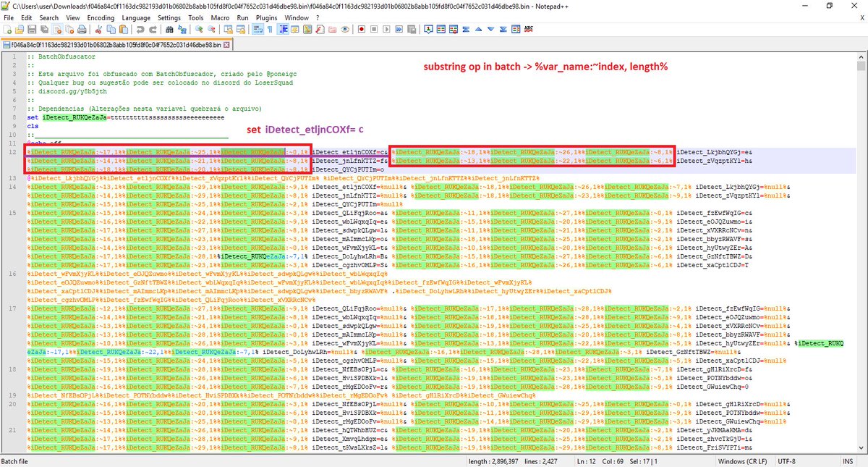Open the Settings menu
868x467 pixels.
(169, 17)
